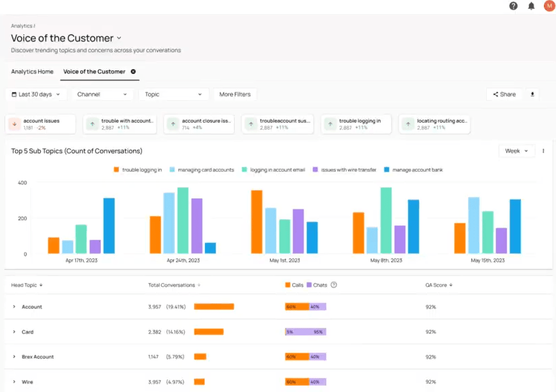The height and width of the screenshot is (392, 556).
Task: Switch to the Analytics Home tab
Action: point(32,71)
